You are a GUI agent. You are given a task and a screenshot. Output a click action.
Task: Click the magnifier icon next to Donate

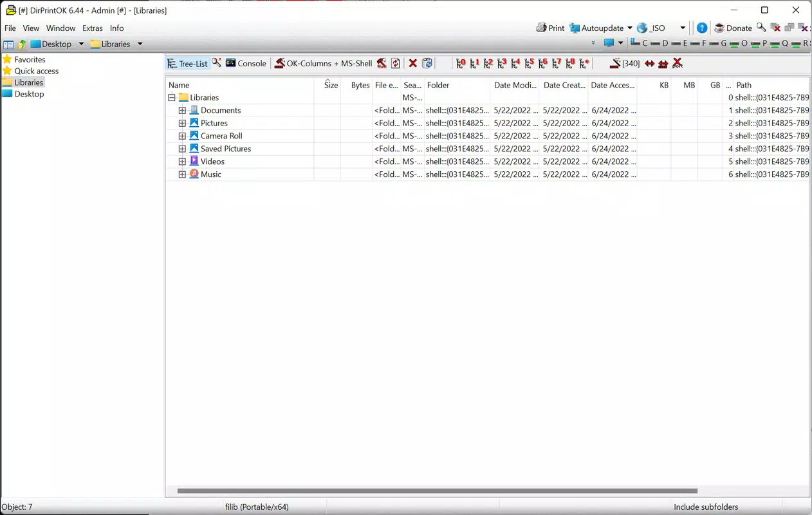761,28
